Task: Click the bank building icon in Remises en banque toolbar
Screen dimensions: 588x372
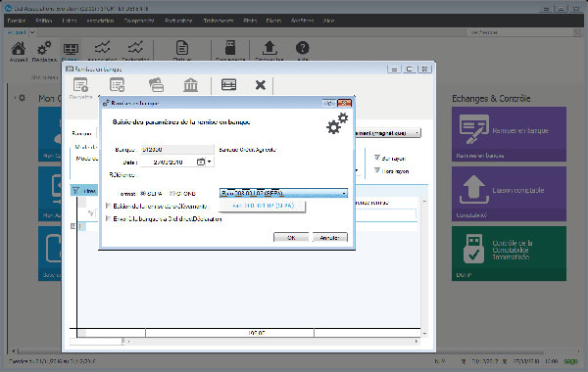Action: coord(190,85)
